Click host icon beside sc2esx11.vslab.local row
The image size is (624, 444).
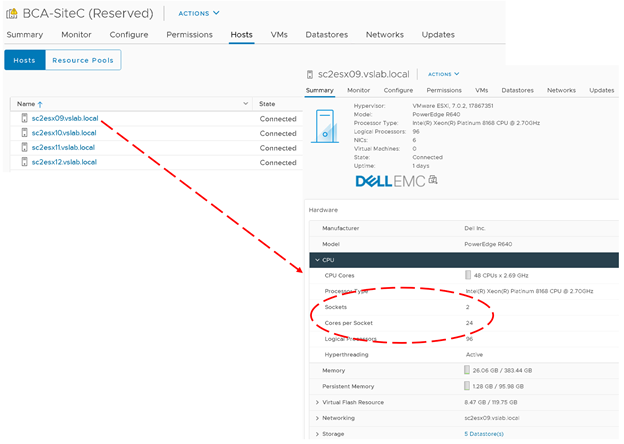click(24, 147)
